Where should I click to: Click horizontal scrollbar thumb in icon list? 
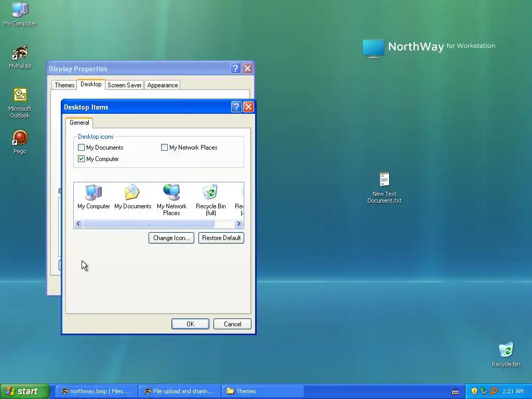pos(149,223)
